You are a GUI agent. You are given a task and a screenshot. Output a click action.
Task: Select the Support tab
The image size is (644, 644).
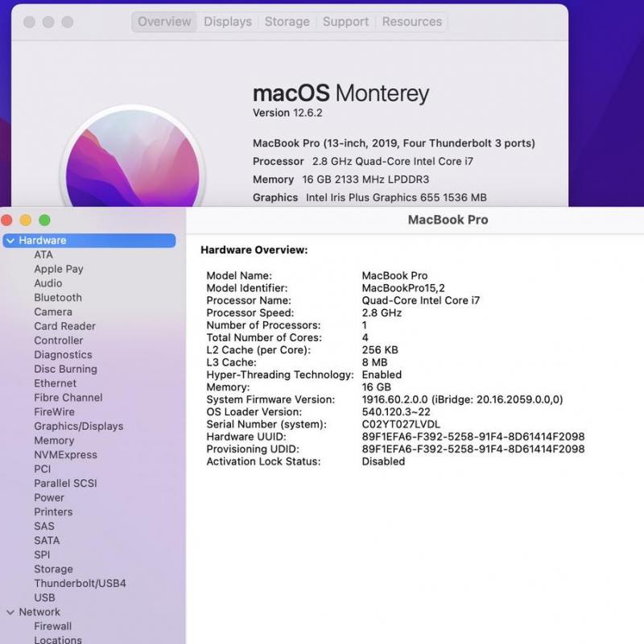pyautogui.click(x=345, y=22)
